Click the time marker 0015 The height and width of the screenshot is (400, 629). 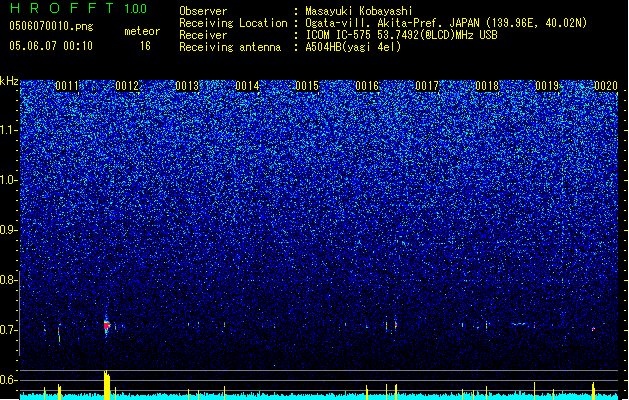coord(307,86)
